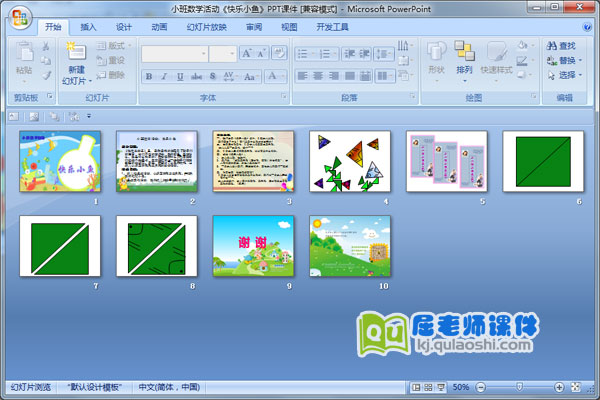Toggle Center text alignment
600x400 pixels.
(x=318, y=76)
